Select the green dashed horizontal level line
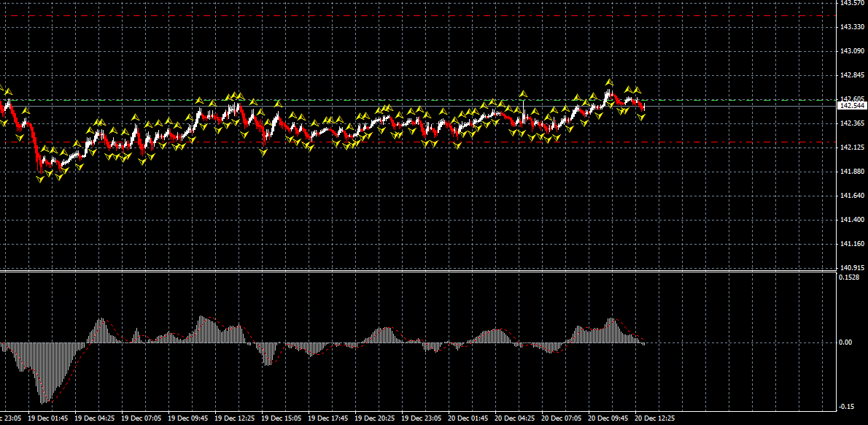Screen dimensions: 868x425 click(418, 100)
